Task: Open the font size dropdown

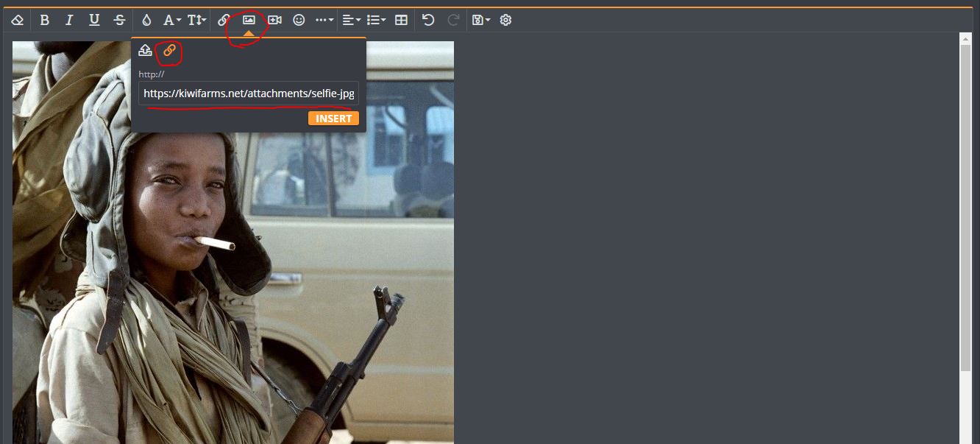Action: 197,21
